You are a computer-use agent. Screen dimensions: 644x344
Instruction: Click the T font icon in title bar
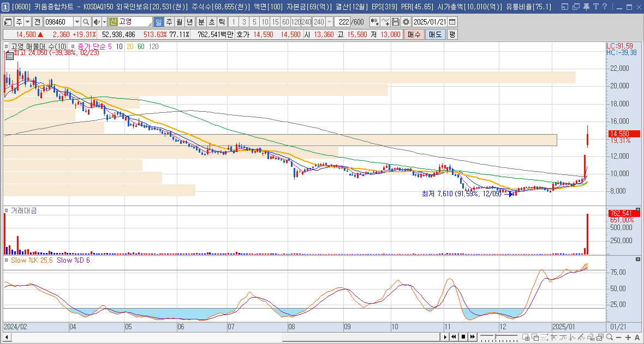(x=595, y=7)
